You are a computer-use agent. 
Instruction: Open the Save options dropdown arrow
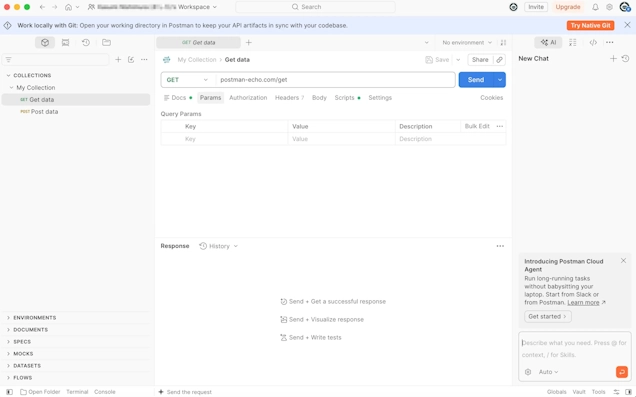pos(458,60)
